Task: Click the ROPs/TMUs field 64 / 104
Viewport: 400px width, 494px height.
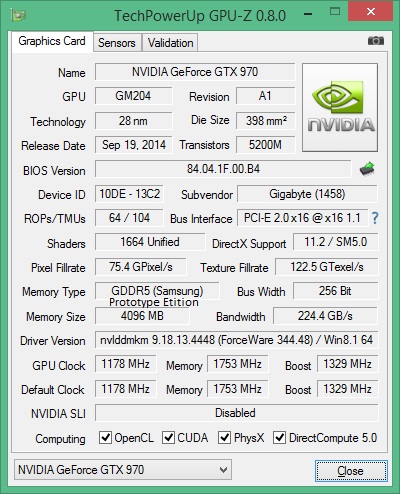Action: [129, 218]
